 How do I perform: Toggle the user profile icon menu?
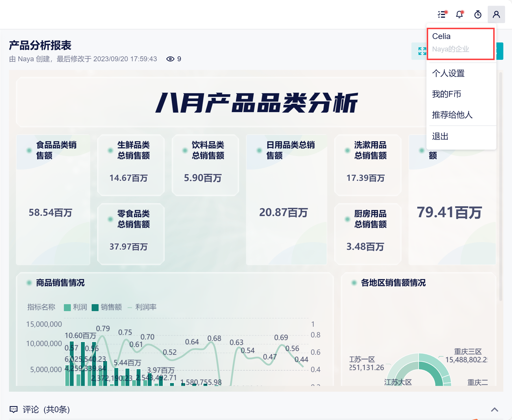496,14
